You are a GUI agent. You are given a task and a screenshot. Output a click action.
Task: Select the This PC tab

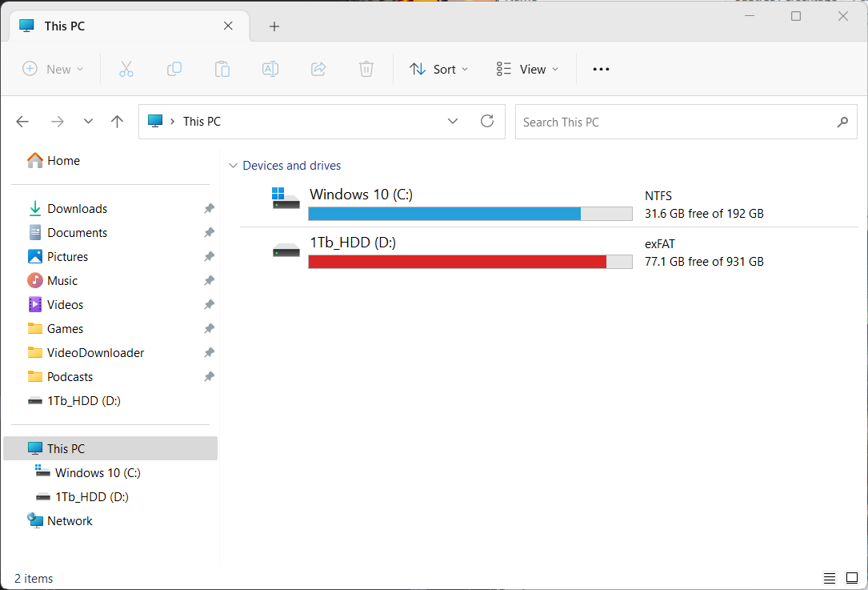tap(130, 26)
